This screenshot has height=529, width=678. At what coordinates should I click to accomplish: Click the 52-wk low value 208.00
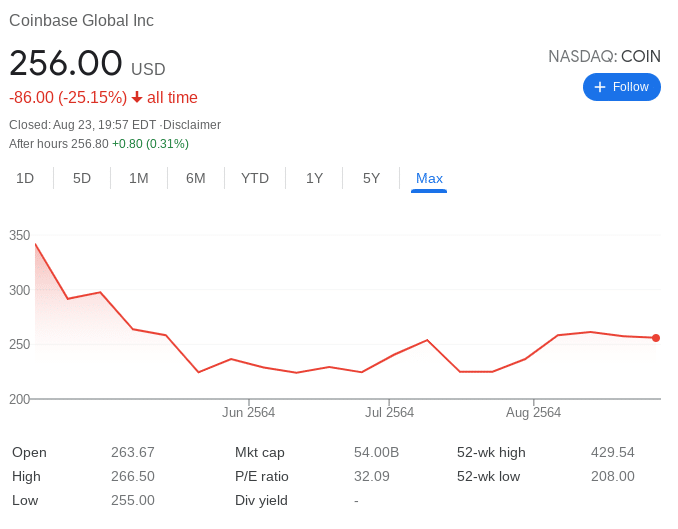pyautogui.click(x=613, y=476)
